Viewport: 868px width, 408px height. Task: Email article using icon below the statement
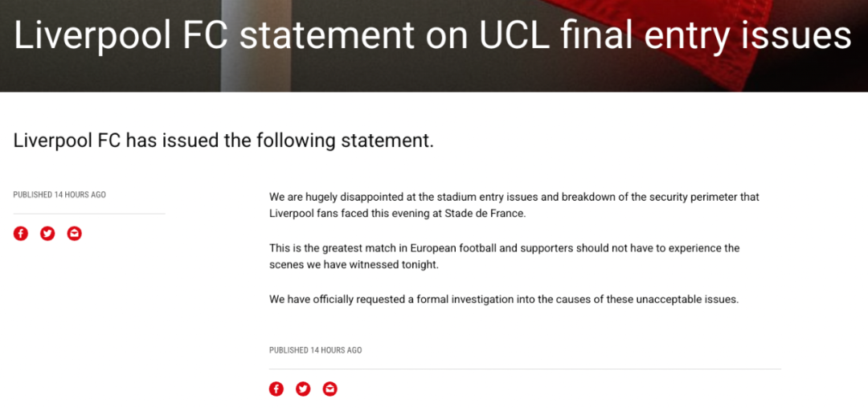tap(330, 389)
